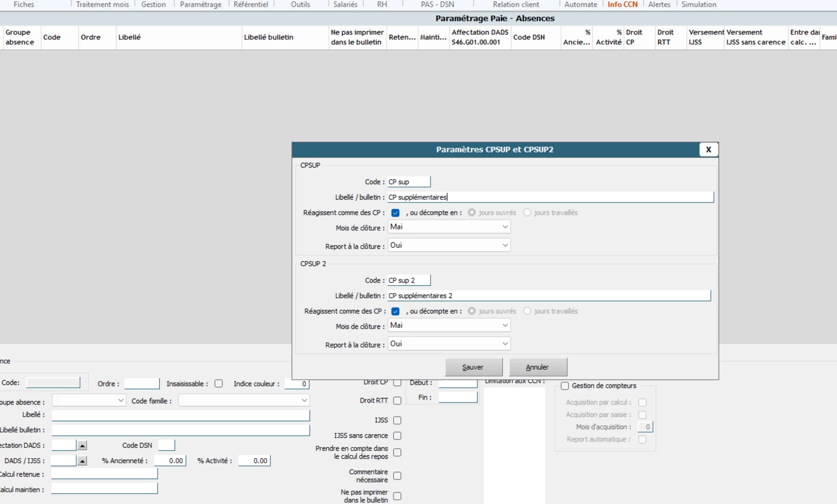Click the up arrow next to DADS / IJSS field
Screen dimensions: 837x504
pos(82,461)
